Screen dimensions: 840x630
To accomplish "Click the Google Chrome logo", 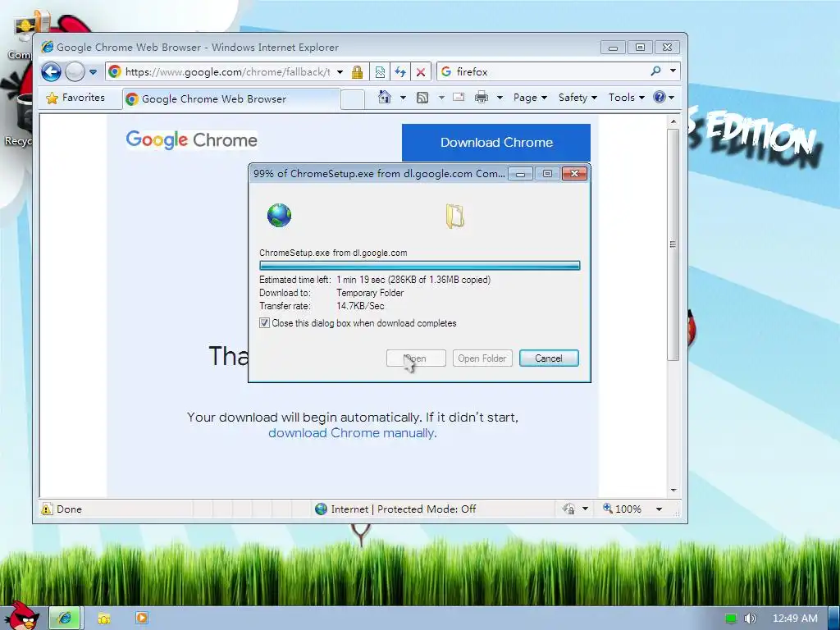I will (192, 139).
